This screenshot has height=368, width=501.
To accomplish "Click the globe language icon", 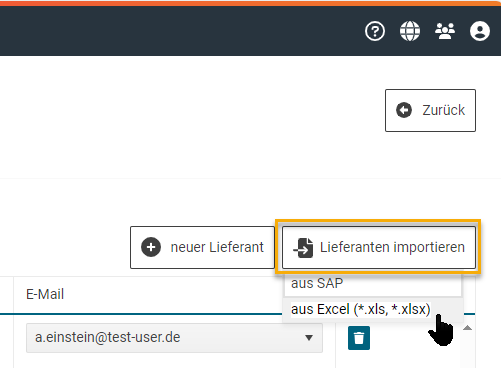I will click(x=410, y=31).
